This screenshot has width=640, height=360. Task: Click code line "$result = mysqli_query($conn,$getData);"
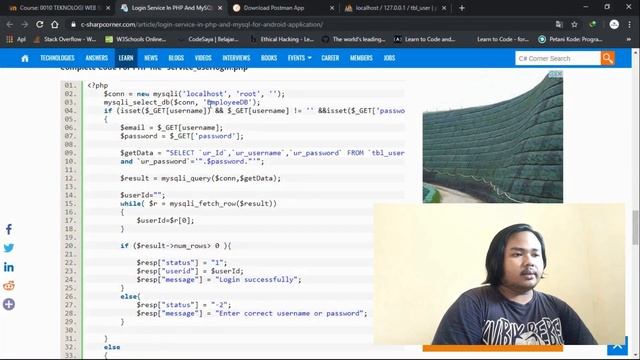tap(200, 178)
